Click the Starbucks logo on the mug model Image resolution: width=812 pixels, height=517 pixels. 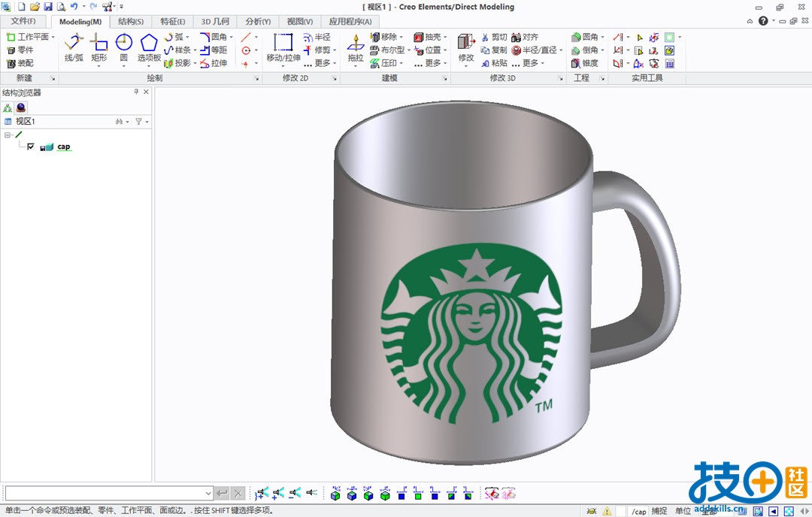(471, 334)
